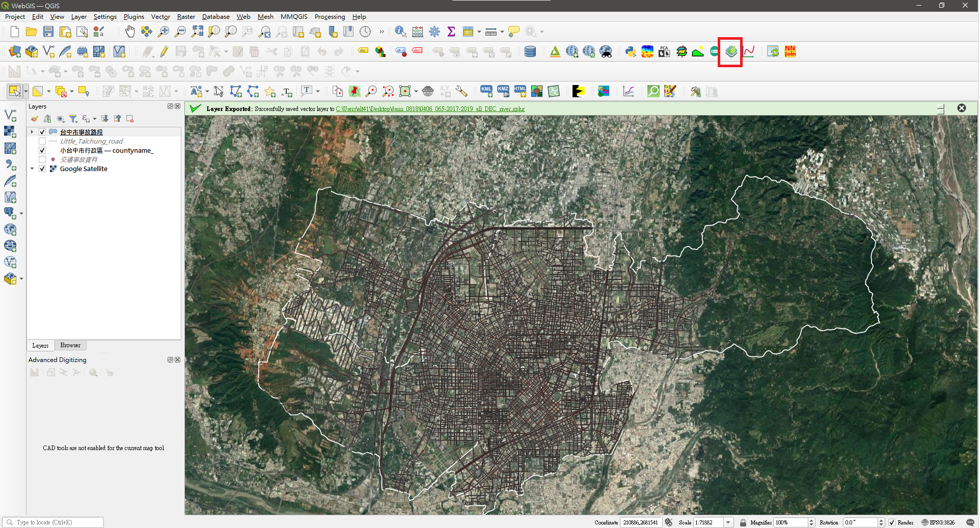The image size is (980, 528).
Task: Select the Measure Line tool
Action: [489, 32]
